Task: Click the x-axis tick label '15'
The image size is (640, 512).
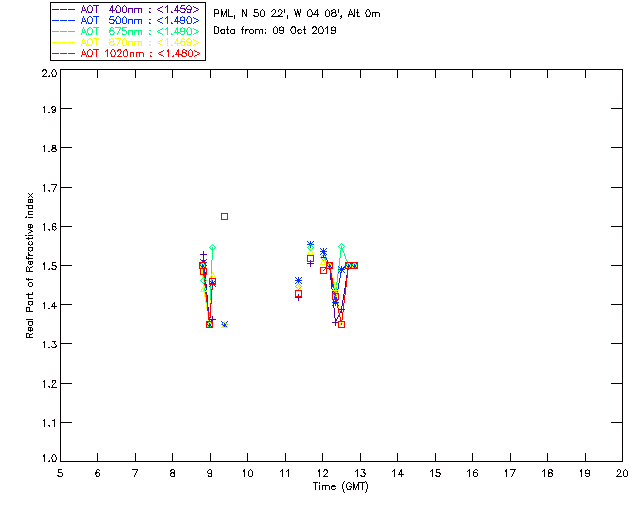Action: (x=435, y=473)
